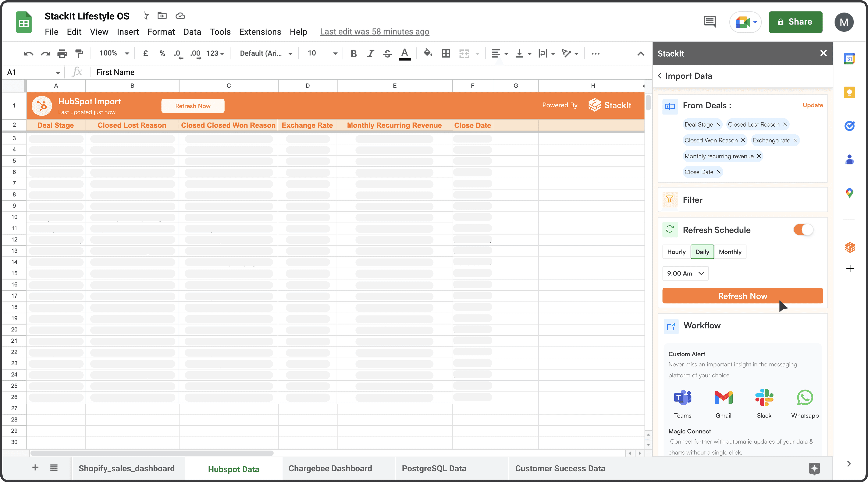
Task: Toggle the Refresh Schedule switch
Action: (803, 230)
